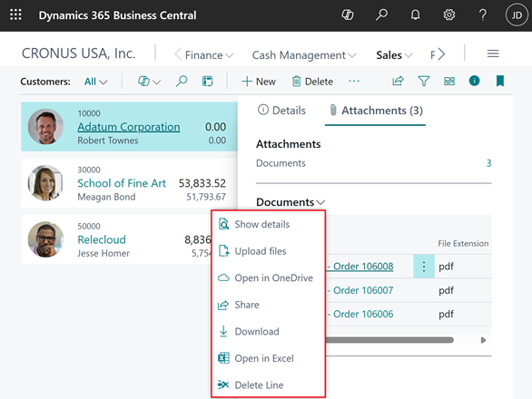Image resolution: width=532 pixels, height=399 pixels.
Task: Show more actions ellipsis in toolbar
Action: click(354, 81)
